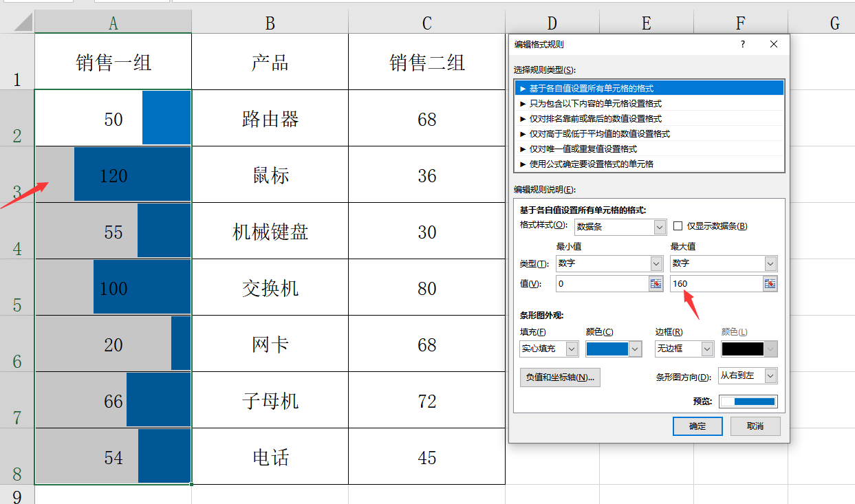Click the blue fill color swatch
The height and width of the screenshot is (504, 855).
point(607,349)
